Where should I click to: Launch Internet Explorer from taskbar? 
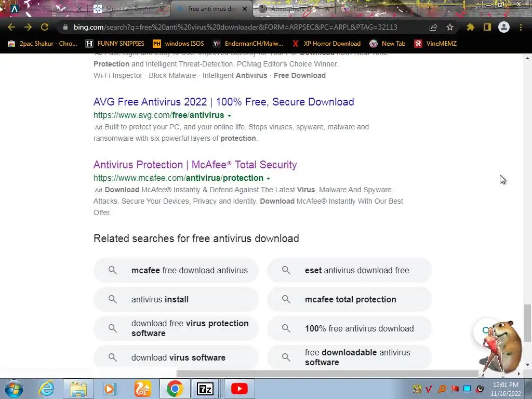tap(46, 389)
